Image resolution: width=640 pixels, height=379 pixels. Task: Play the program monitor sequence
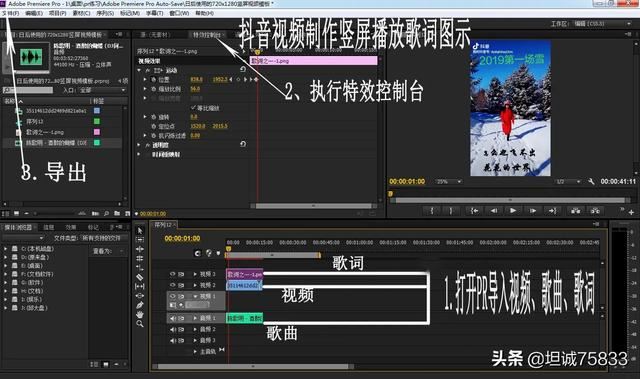(x=513, y=211)
